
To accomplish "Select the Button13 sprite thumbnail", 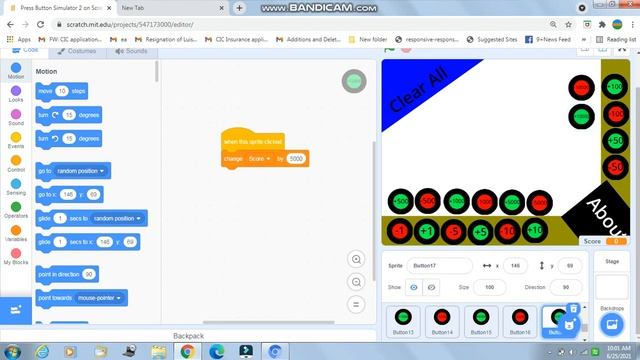I will click(403, 322).
